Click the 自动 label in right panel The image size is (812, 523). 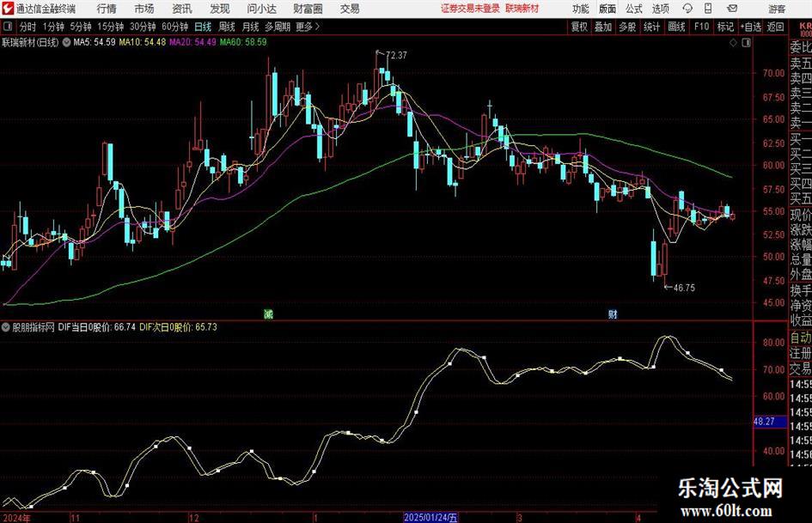coord(801,338)
